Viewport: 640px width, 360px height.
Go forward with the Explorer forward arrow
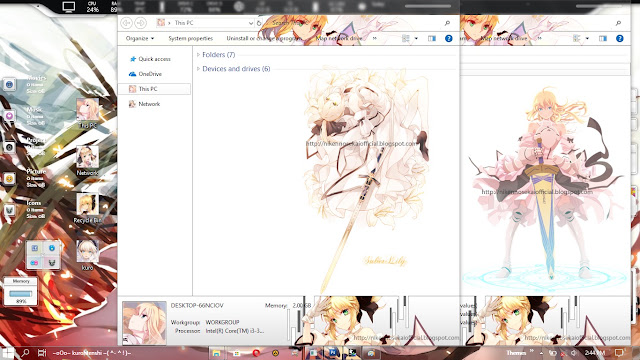click(140, 23)
